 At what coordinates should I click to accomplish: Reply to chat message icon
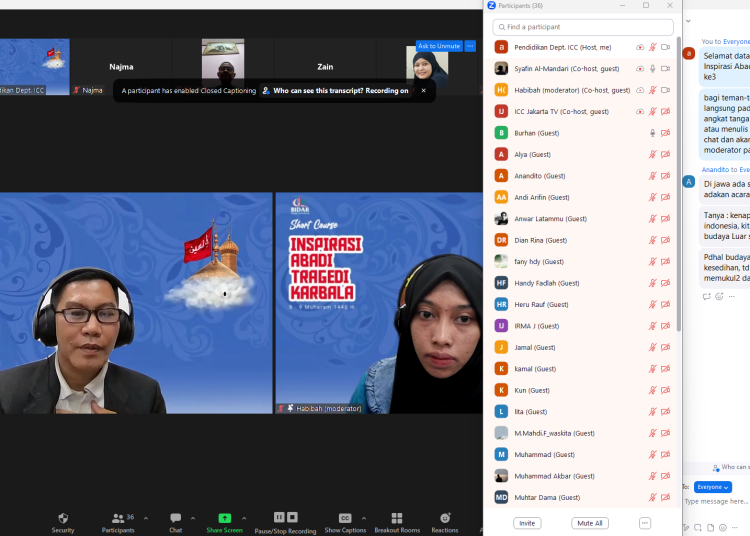[706, 296]
